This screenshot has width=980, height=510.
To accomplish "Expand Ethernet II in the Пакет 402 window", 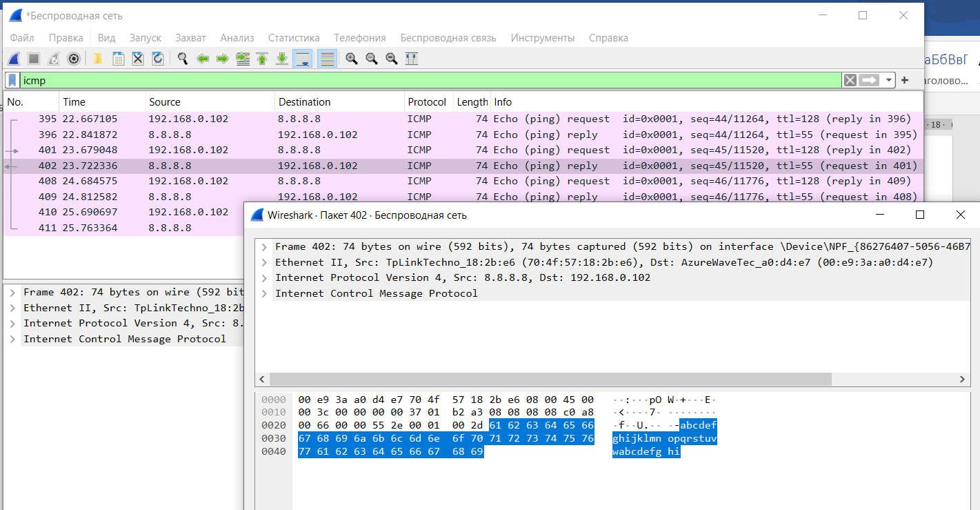I will click(264, 262).
